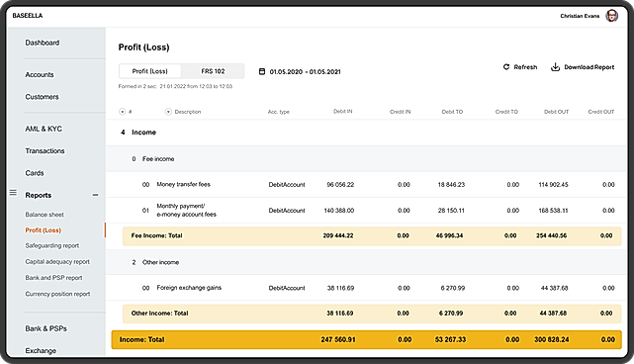Select the Income group row
This screenshot has height=364, width=634.
366,133
